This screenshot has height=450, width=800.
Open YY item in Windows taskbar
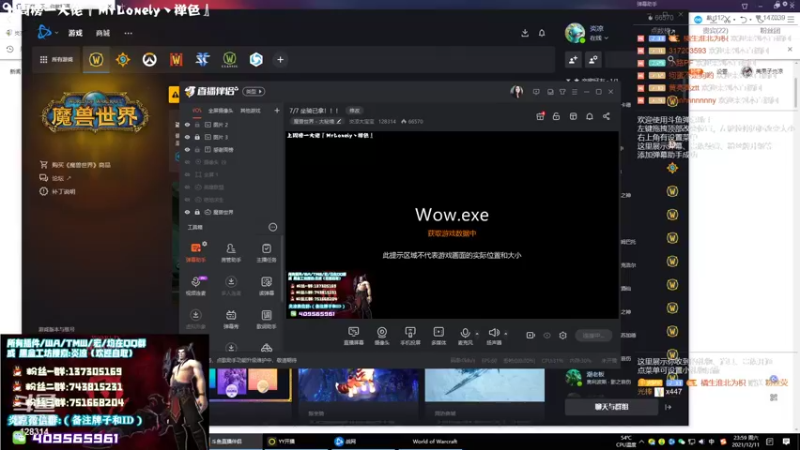[x=282, y=441]
